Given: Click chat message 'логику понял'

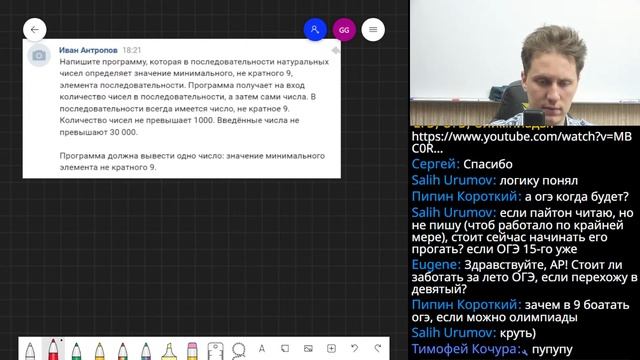Looking at the screenshot, I should coord(539,180).
